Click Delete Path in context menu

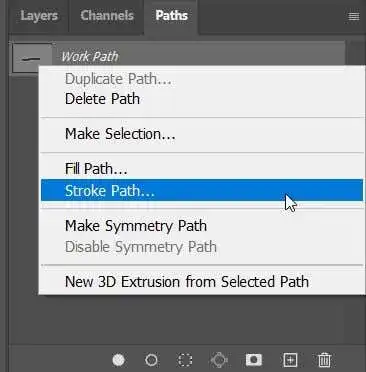tap(202, 99)
